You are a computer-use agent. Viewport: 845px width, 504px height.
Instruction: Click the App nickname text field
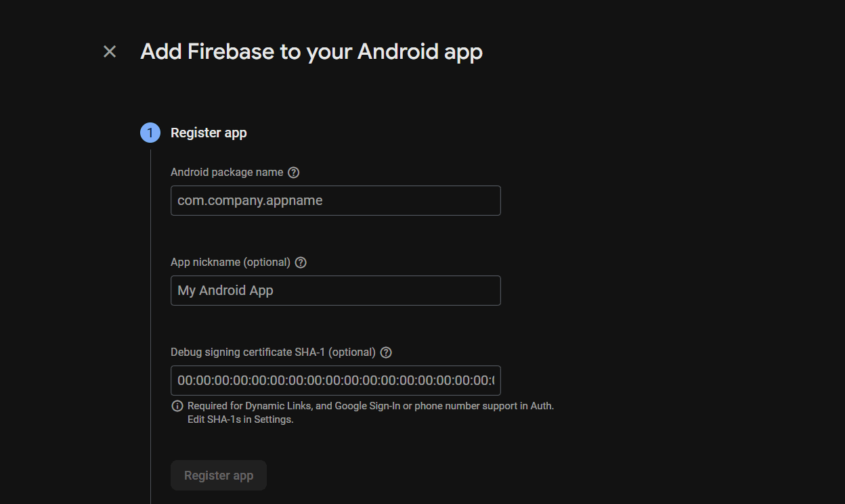coord(335,290)
